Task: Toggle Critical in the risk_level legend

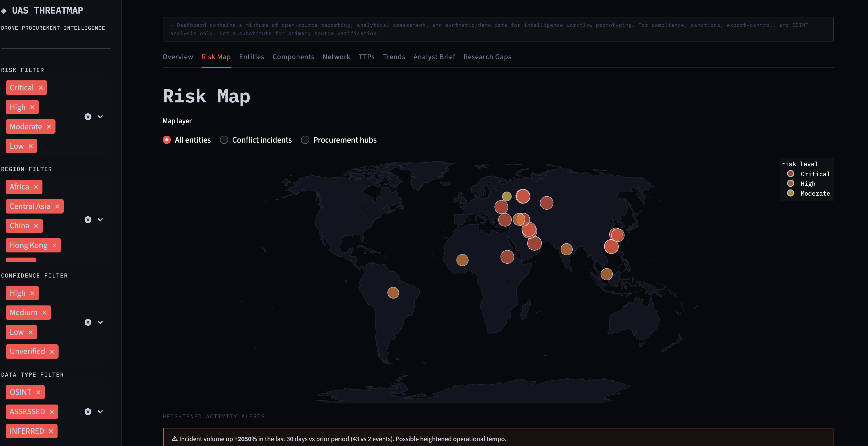Action: [808, 174]
